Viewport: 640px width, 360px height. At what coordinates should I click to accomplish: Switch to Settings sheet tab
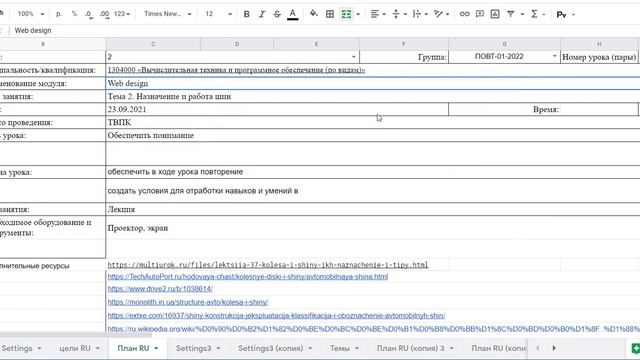coord(17,348)
